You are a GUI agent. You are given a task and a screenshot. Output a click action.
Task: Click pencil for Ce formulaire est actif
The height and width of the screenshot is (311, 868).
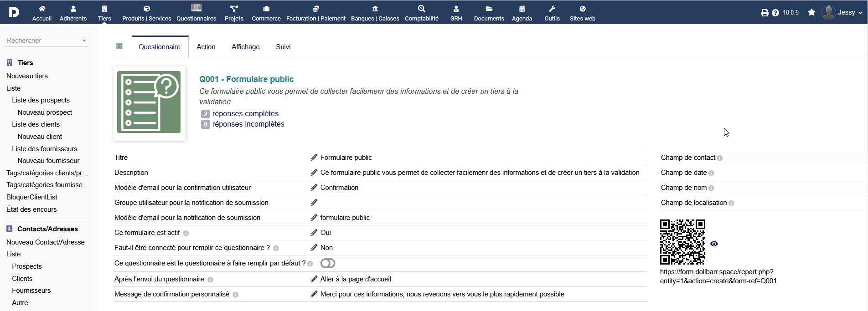[x=314, y=233]
